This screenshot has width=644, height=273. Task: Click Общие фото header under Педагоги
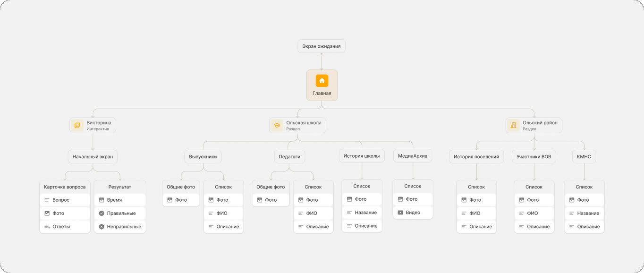click(271, 187)
